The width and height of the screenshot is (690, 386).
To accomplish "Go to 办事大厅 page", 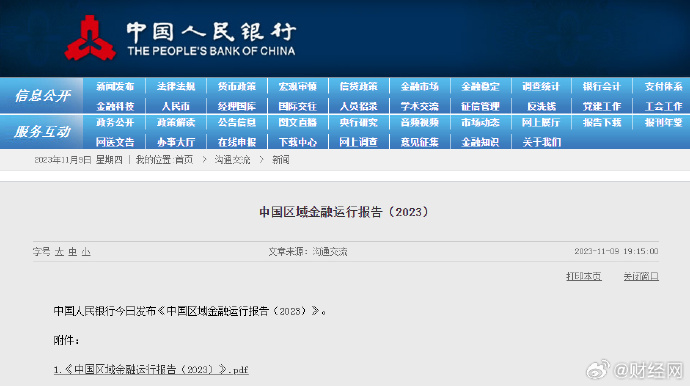I will coord(176,142).
